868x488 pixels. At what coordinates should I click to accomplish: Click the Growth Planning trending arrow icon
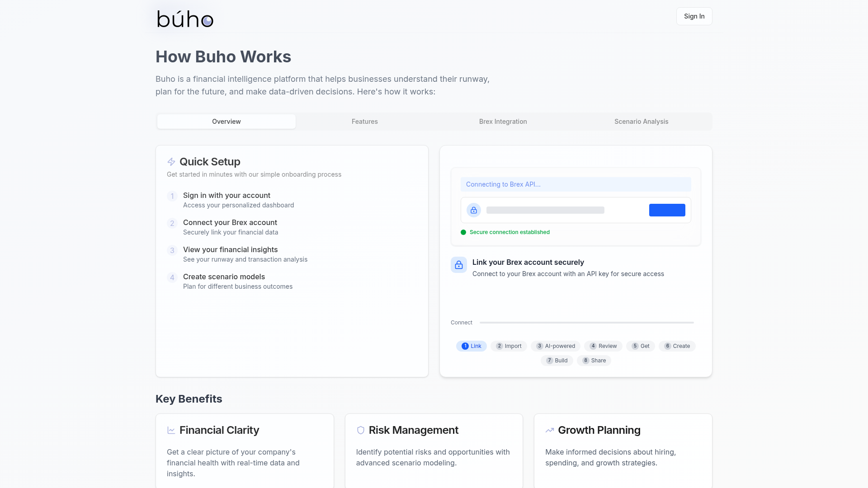pyautogui.click(x=550, y=430)
